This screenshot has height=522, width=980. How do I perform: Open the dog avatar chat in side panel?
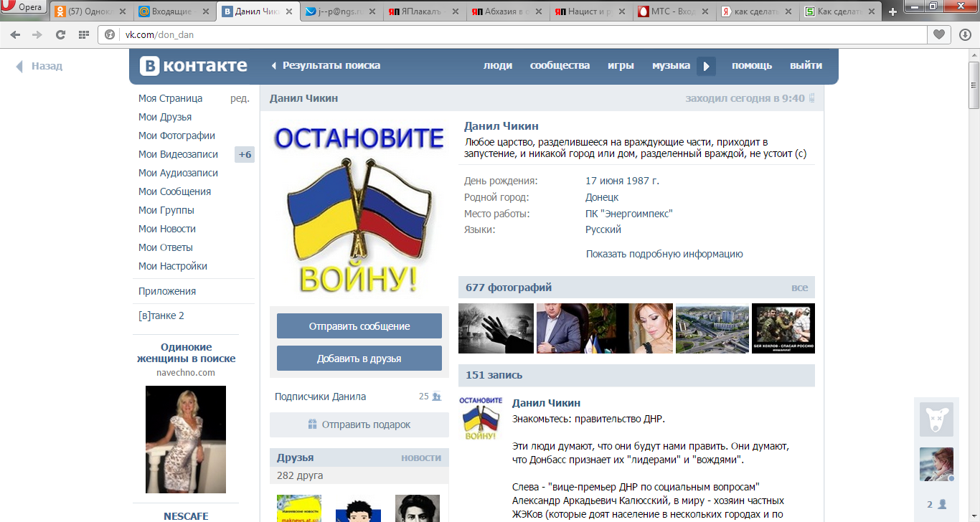(936, 419)
